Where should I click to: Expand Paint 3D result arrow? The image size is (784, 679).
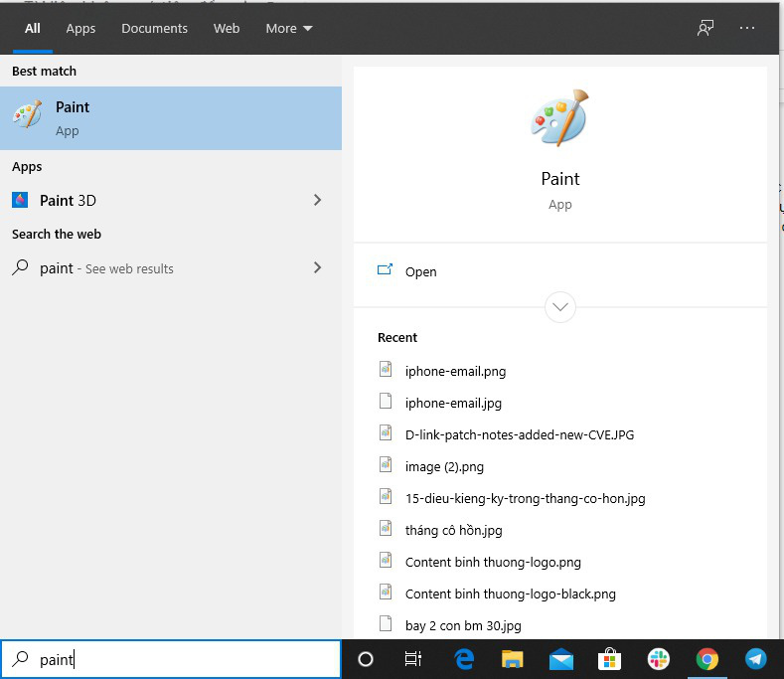click(x=317, y=200)
